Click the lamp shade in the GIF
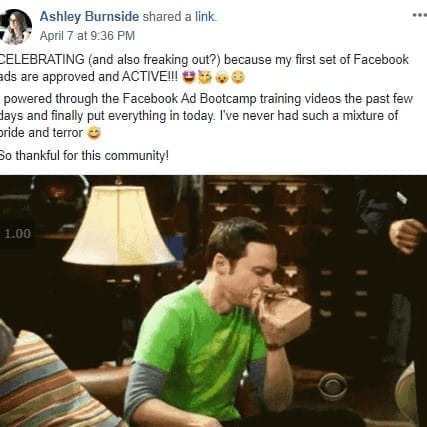The height and width of the screenshot is (427, 427). click(119, 226)
